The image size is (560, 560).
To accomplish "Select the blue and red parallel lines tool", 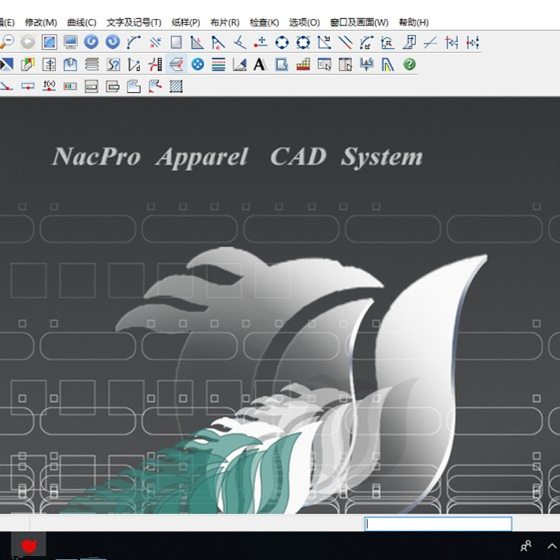I will point(345,42).
